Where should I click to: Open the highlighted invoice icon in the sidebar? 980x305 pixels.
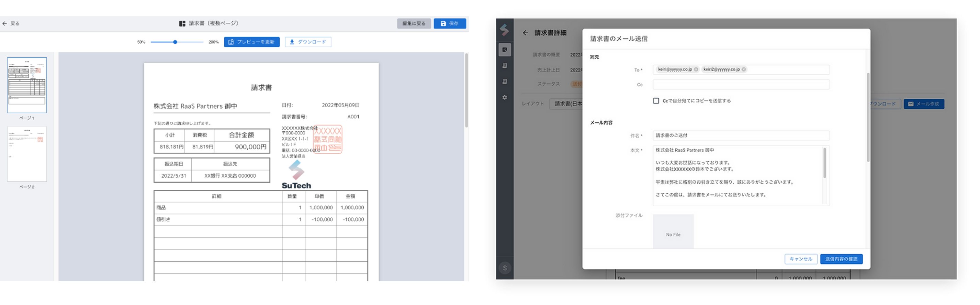505,50
